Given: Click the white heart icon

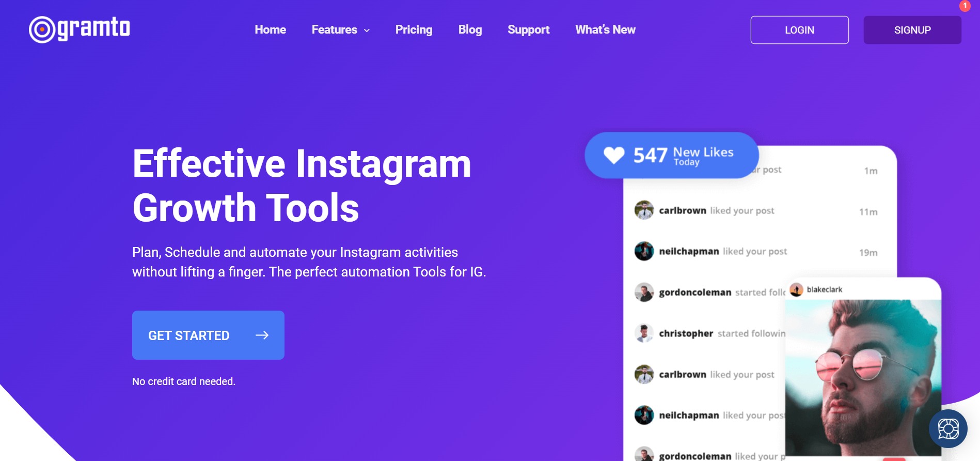Looking at the screenshot, I should [x=614, y=155].
